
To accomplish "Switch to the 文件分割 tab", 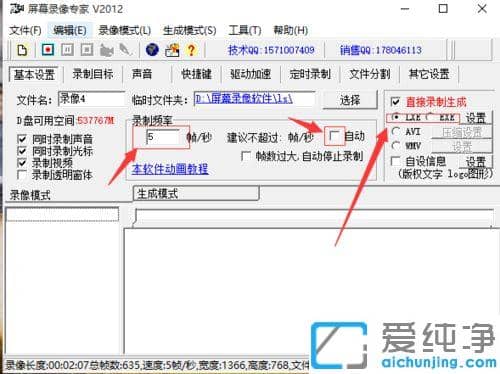I will point(369,74).
